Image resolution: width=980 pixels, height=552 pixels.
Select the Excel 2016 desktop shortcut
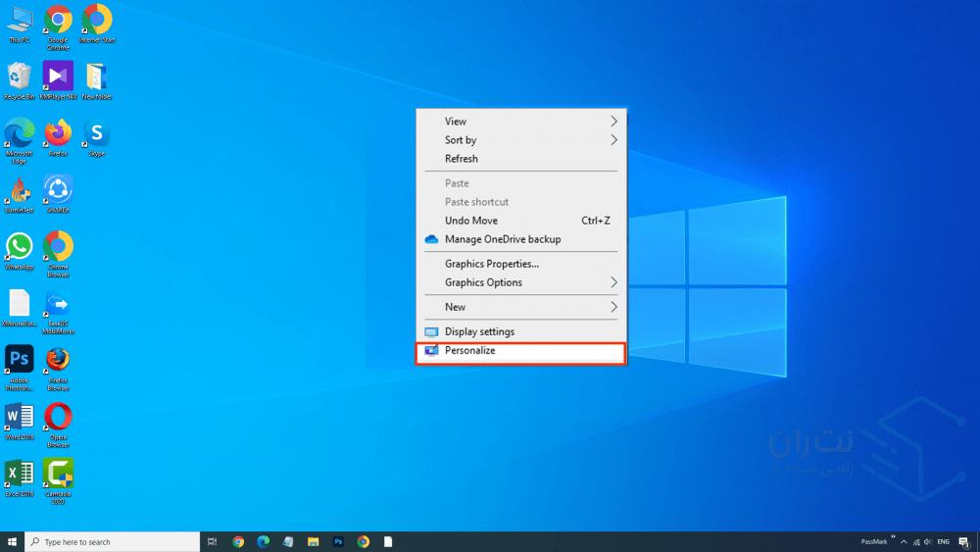(x=20, y=478)
